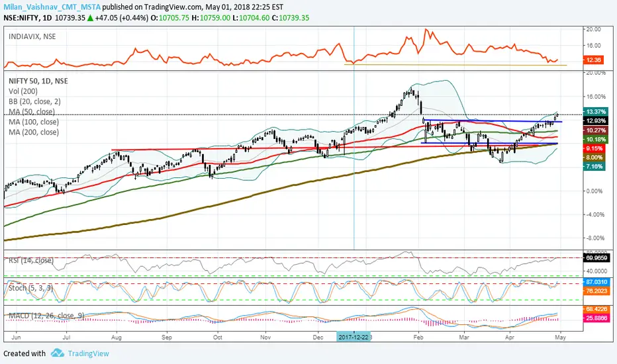
Task: Click the 8.00% olive scale tag
Action: (594, 158)
